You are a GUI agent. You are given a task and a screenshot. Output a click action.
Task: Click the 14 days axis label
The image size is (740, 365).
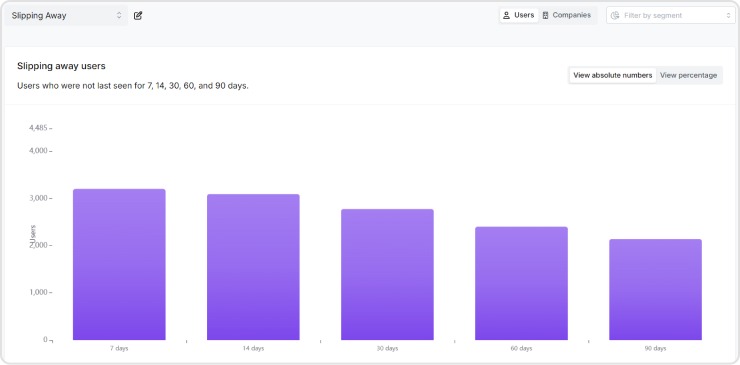253,348
